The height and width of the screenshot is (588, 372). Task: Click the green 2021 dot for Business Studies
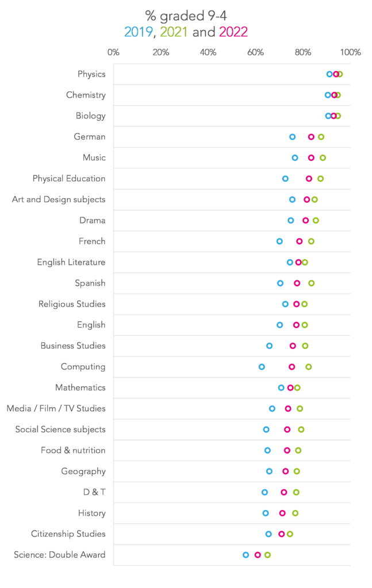pos(305,346)
